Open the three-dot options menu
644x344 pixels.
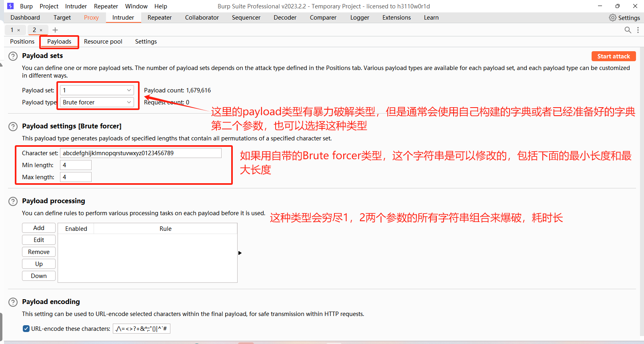638,30
